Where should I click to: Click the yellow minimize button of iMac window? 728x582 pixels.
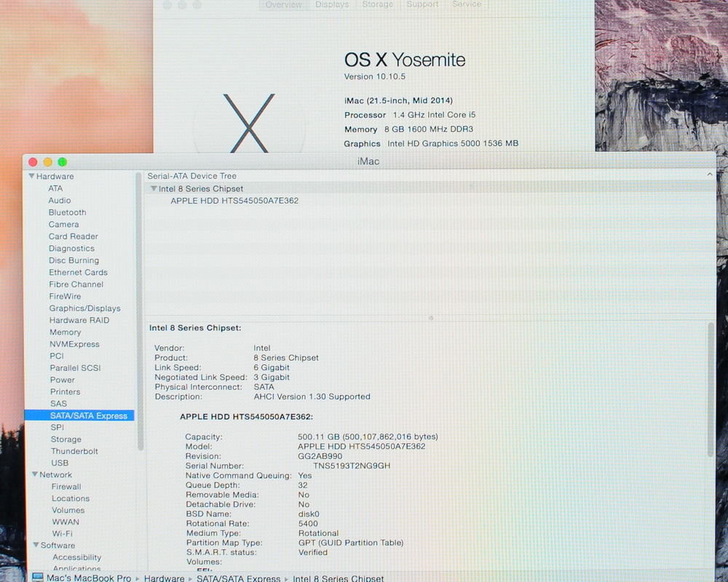pos(47,162)
